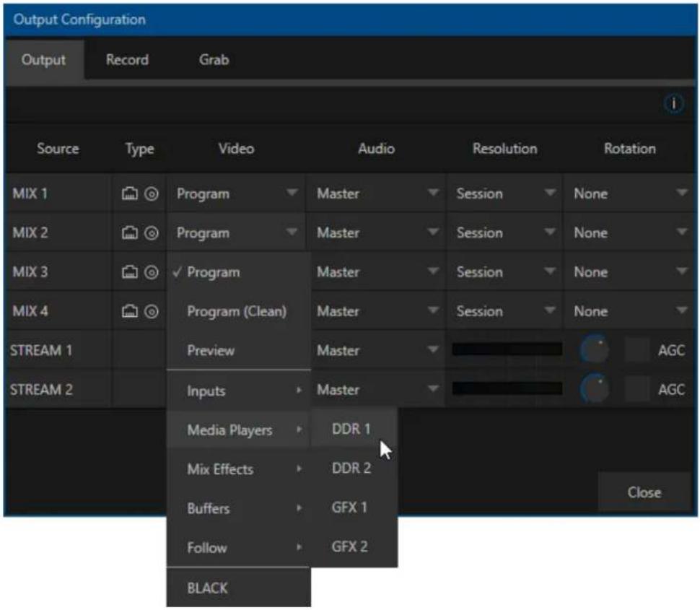Open STREAM 1 Audio Master dropdown

tap(378, 350)
